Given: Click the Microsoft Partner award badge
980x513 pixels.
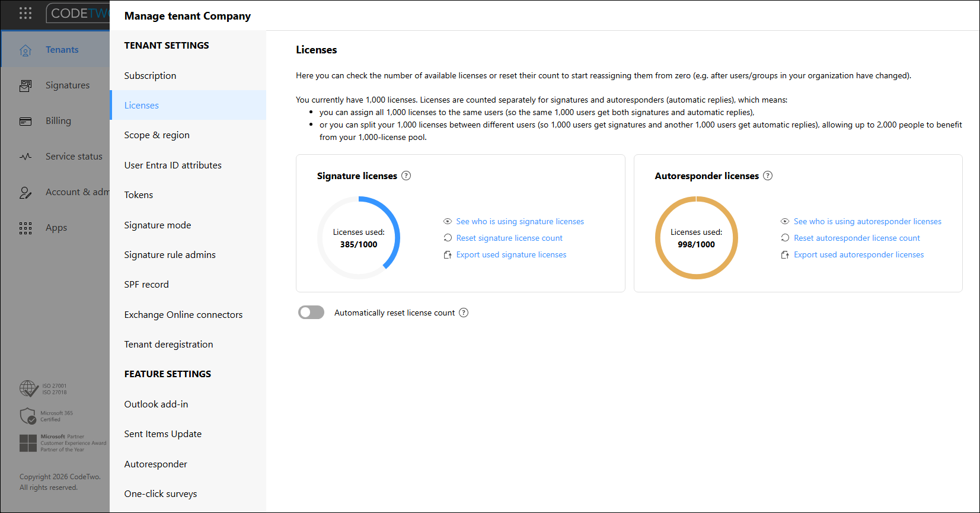Looking at the screenshot, I should pos(63,443).
